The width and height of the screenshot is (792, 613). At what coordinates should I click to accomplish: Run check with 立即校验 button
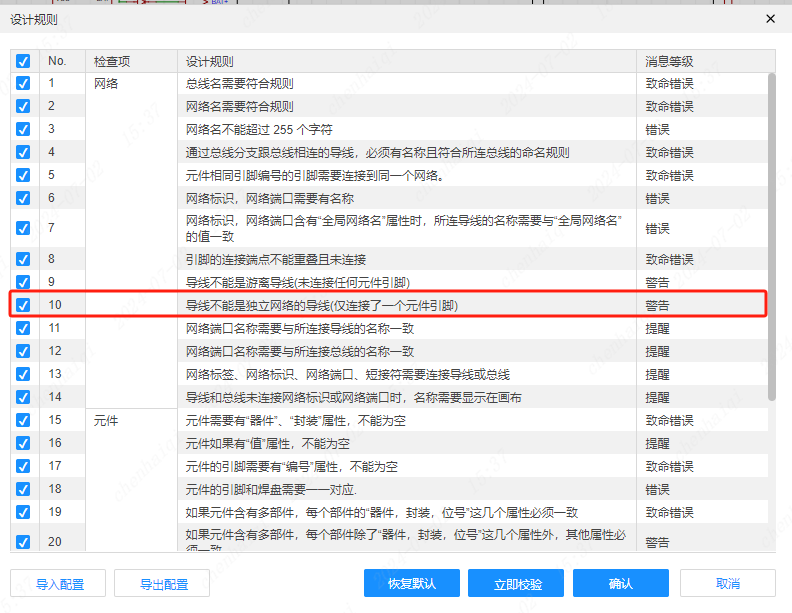point(518,584)
